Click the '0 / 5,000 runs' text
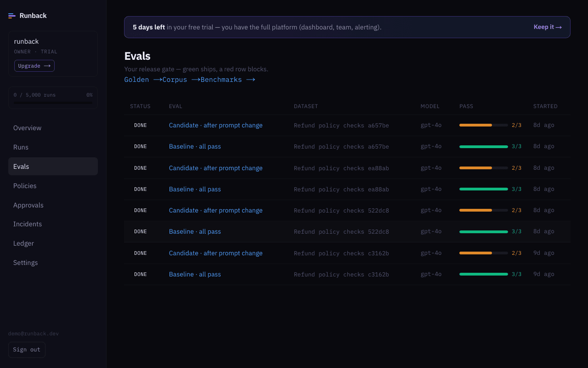Viewport: 588px width, 368px height. 34,95
